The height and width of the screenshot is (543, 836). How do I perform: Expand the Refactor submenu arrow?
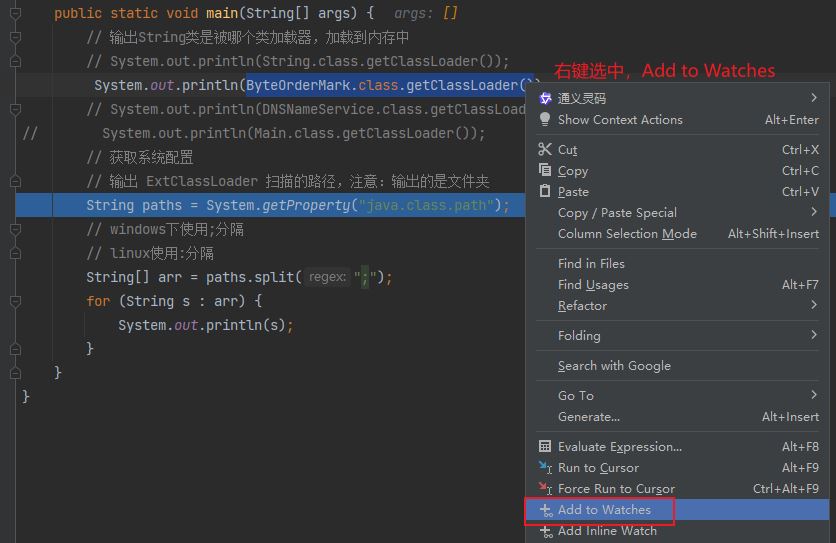[814, 305]
